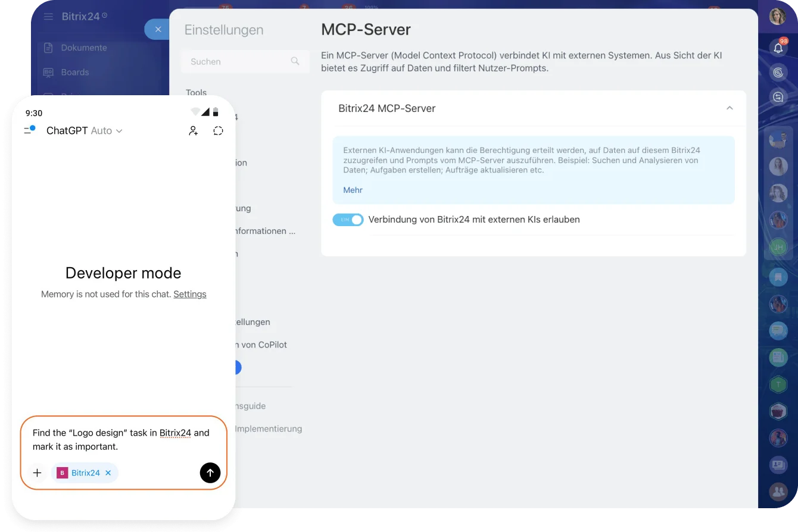Open chat avatar directly above the JH avatar
This screenshot has width=798, height=532.
click(x=778, y=220)
